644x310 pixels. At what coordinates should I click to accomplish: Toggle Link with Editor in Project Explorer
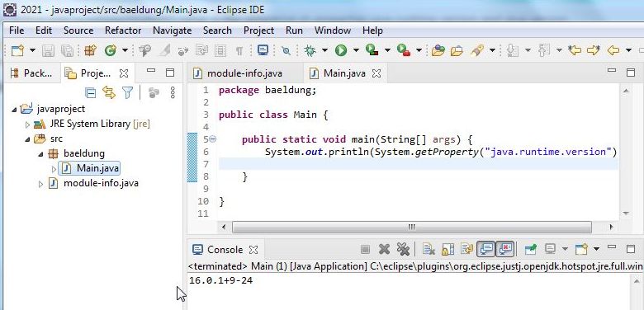click(x=109, y=92)
